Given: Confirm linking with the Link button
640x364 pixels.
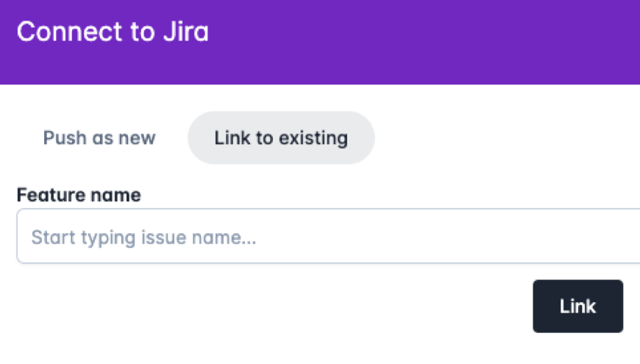Looking at the screenshot, I should pyautogui.click(x=577, y=306).
